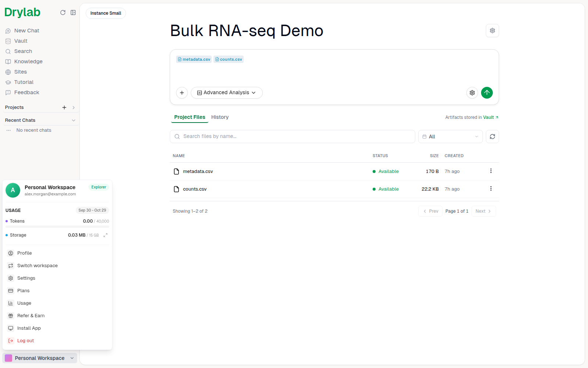Switch to the History tab
The image size is (588, 368).
tap(220, 117)
